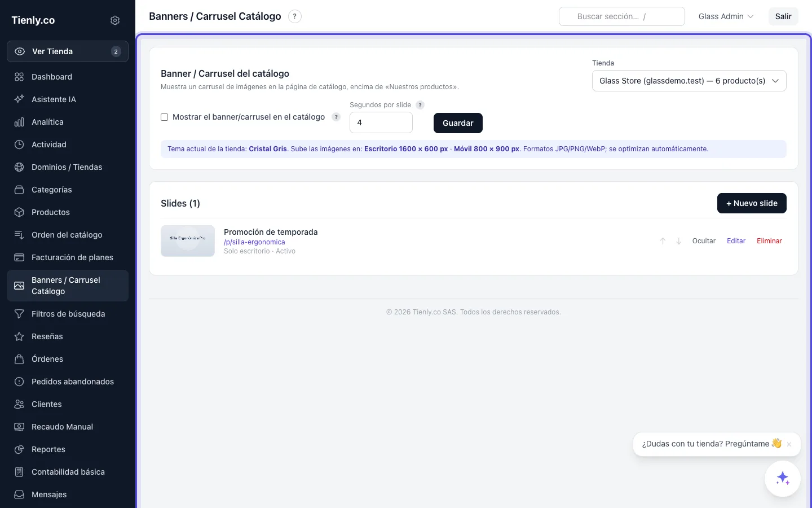The height and width of the screenshot is (508, 812).
Task: Click the + Nuevo slide button
Action: 752,203
